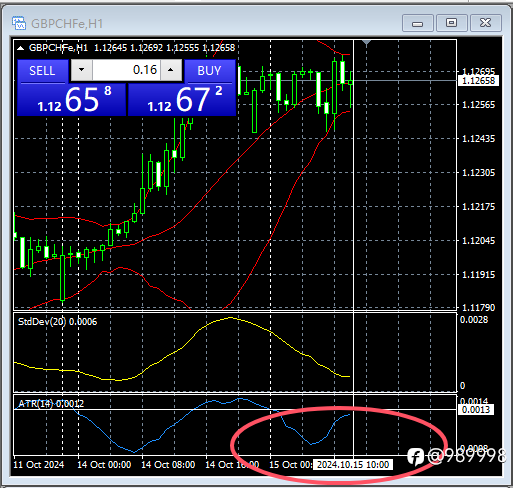Click the Facebook watermark icon
This screenshot has width=513, height=488.
click(x=415, y=456)
